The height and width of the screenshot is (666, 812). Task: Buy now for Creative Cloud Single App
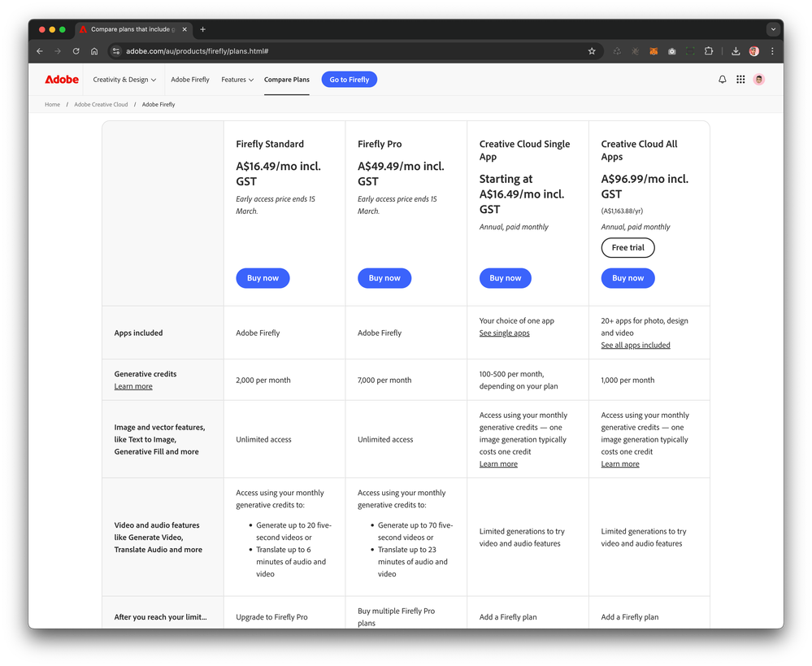tap(506, 278)
